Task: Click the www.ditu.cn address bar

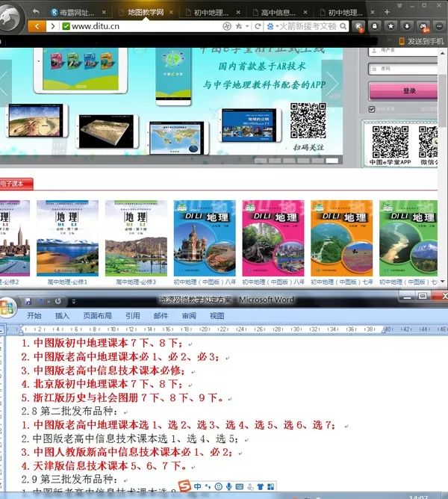Action: click(142, 26)
